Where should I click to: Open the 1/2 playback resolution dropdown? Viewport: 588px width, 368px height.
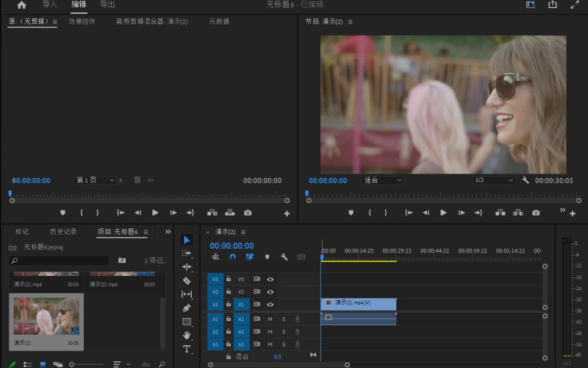(x=493, y=180)
